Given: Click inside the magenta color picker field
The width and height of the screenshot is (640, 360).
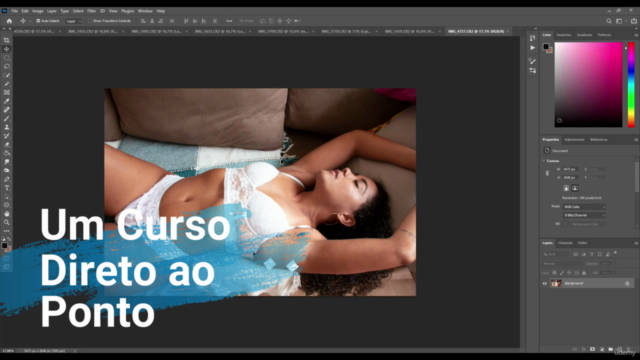Looking at the screenshot, I should (588, 84).
